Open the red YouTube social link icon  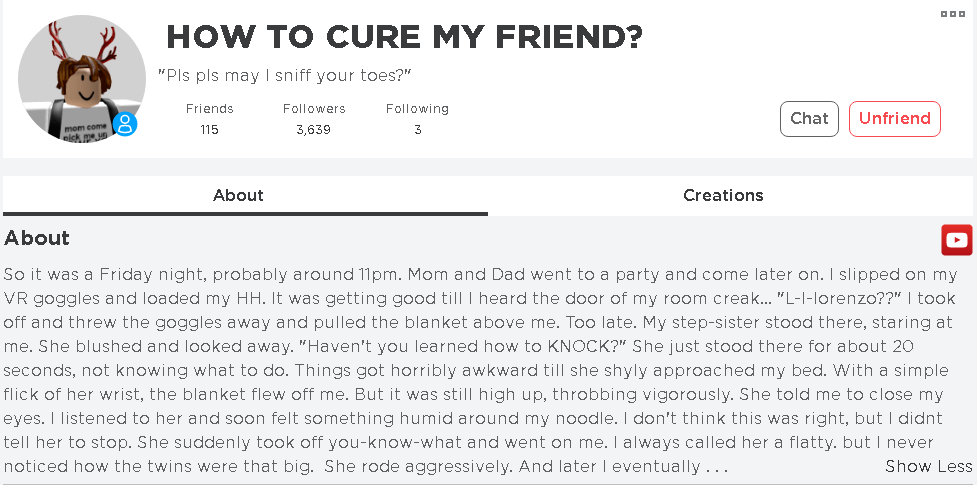click(x=956, y=240)
